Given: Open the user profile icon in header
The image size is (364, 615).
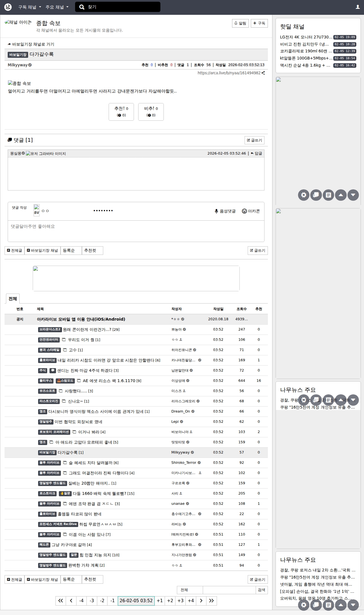Looking at the screenshot, I should click(357, 7).
